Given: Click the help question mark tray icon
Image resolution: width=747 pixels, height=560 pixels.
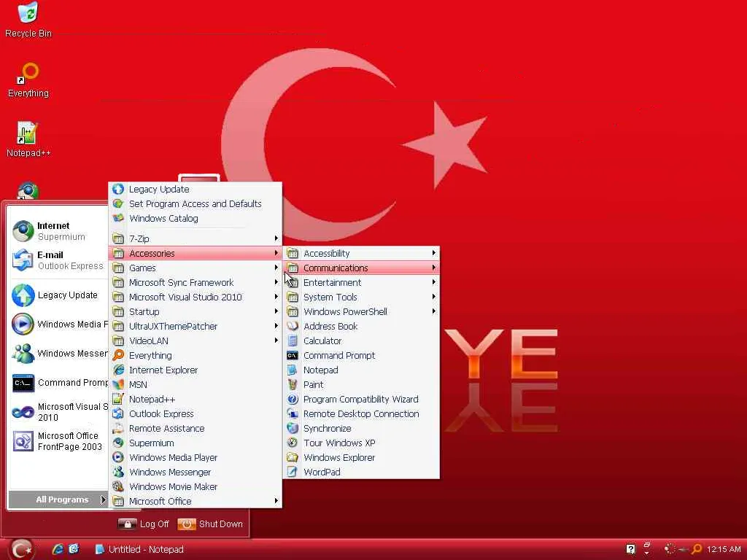Looking at the screenshot, I should pyautogui.click(x=630, y=549).
